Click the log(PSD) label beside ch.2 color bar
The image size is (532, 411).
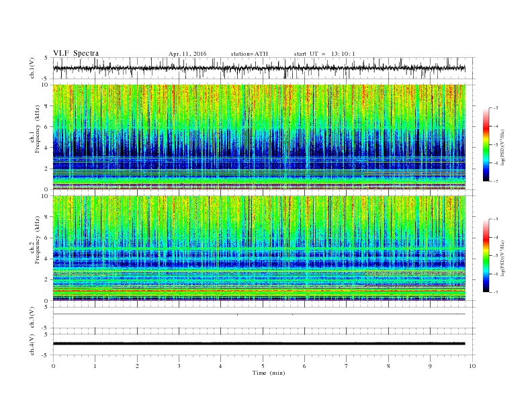[502, 258]
